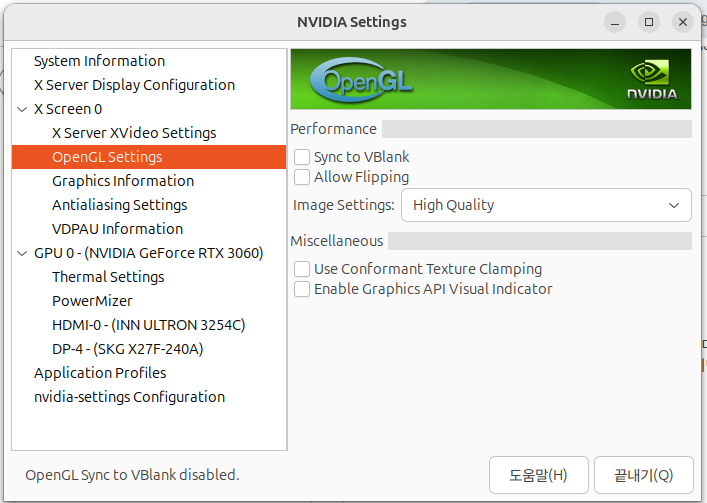The image size is (707, 503).
Task: Maximize the NVIDIA Settings window
Action: pos(649,22)
